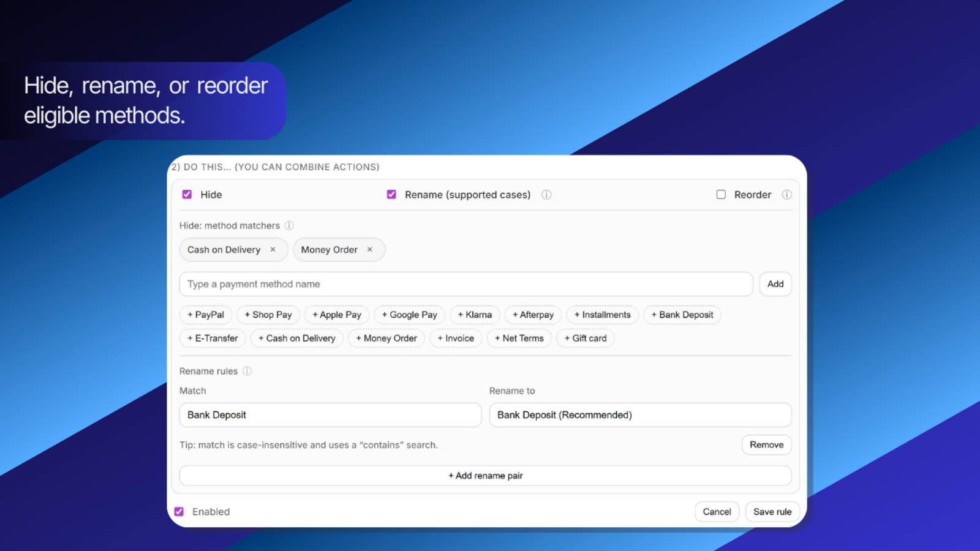Image resolution: width=980 pixels, height=551 pixels.
Task: Click the payment method name input field
Action: tap(466, 284)
